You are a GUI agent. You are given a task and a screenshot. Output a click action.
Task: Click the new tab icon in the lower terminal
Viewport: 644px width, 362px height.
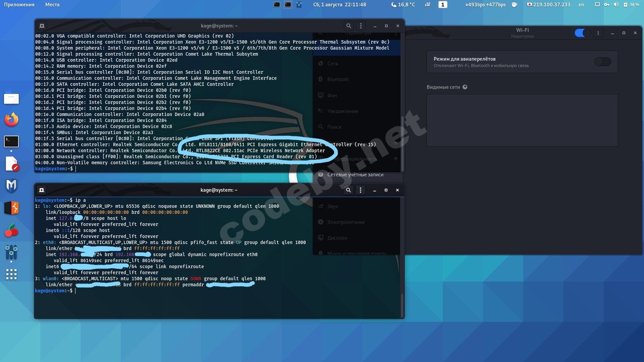tap(42, 190)
